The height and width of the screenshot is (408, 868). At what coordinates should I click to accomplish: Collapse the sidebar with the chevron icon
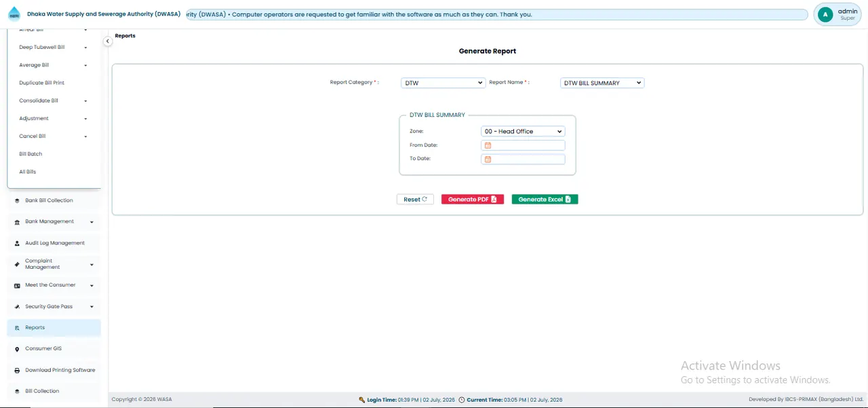(107, 41)
